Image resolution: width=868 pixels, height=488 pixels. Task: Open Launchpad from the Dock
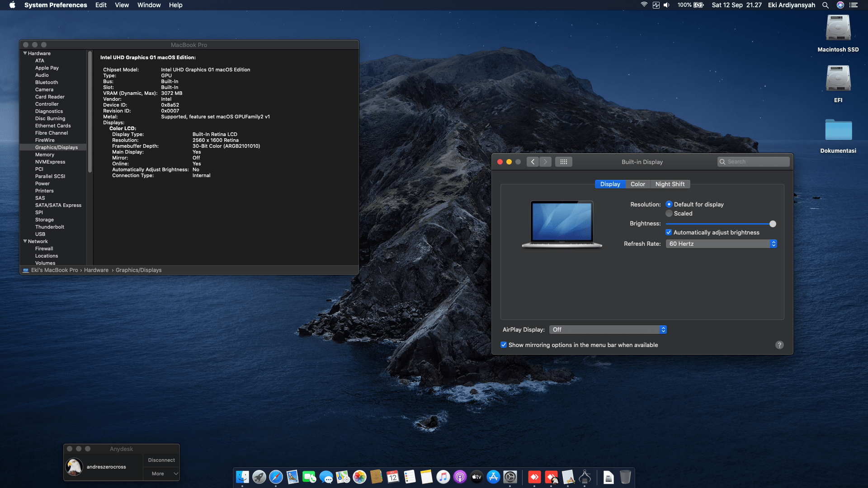click(x=259, y=477)
